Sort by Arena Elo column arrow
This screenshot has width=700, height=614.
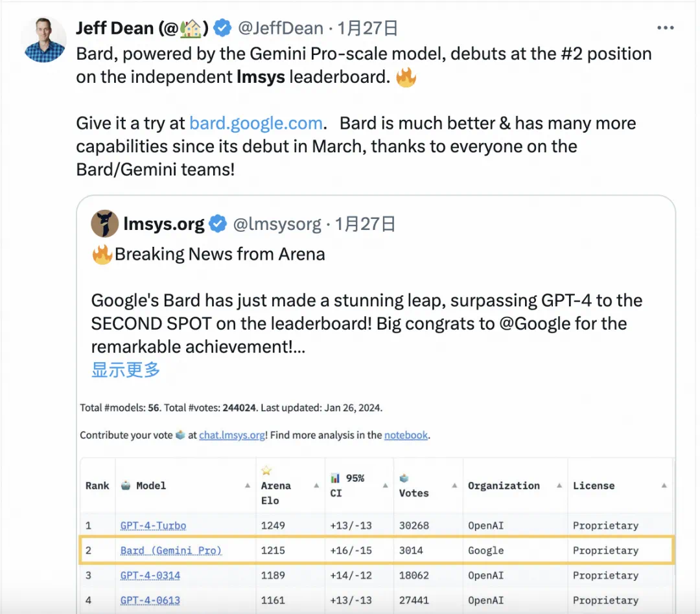coord(316,486)
